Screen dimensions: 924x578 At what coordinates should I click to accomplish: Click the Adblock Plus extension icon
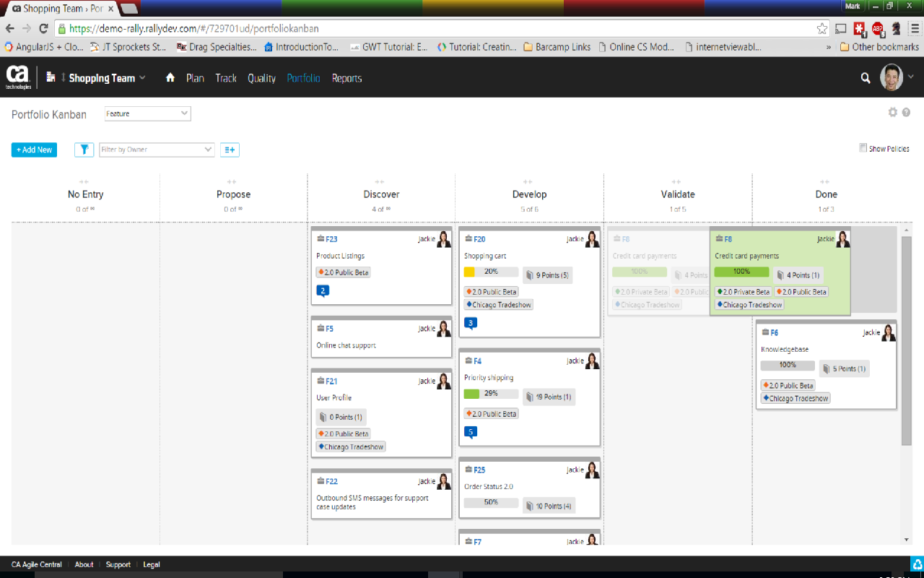(x=878, y=29)
